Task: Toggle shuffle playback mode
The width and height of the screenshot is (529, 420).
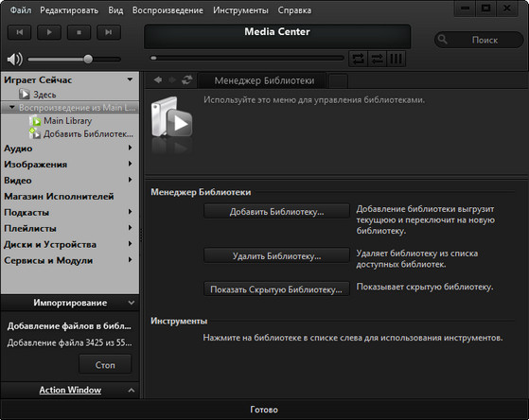Action: pos(378,59)
